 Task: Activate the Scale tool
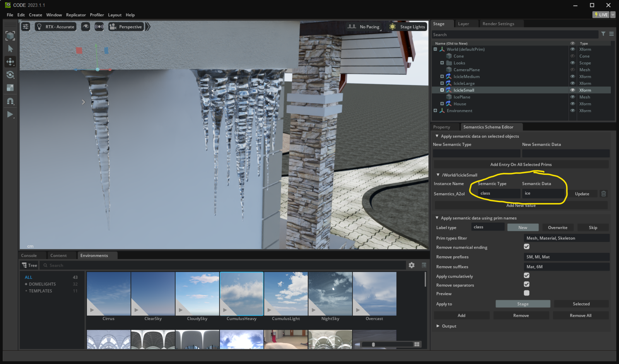10,88
